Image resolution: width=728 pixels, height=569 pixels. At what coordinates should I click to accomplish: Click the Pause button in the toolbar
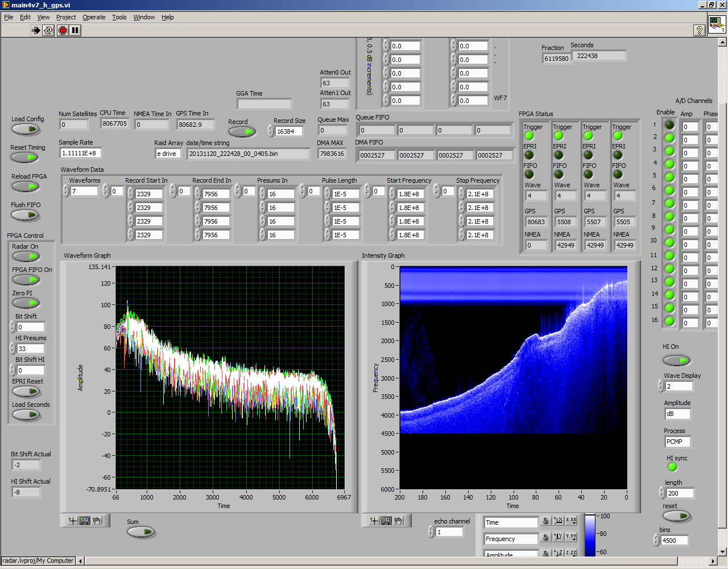click(76, 30)
